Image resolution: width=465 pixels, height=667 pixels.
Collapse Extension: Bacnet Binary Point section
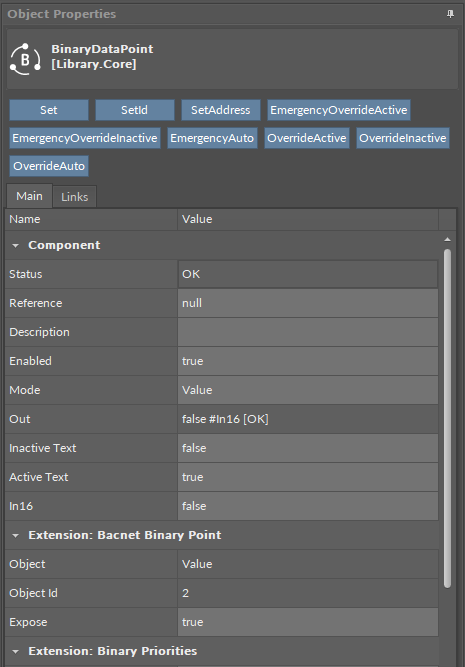[x=16, y=535]
